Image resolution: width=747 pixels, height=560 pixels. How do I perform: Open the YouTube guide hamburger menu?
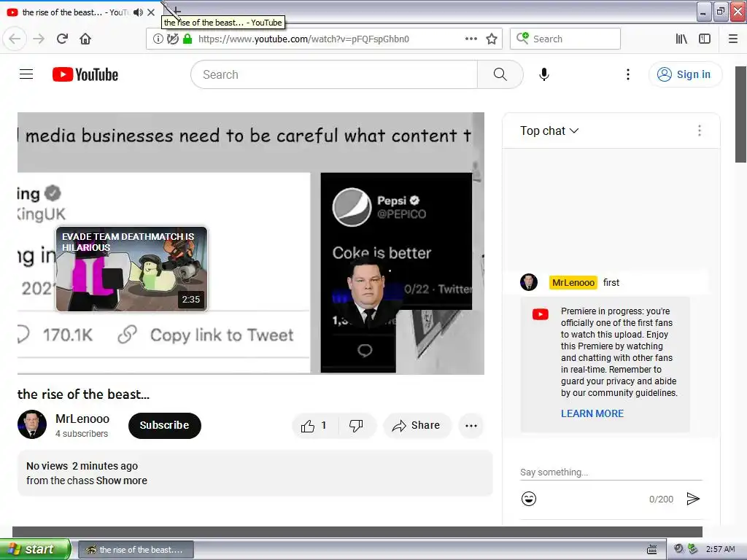(26, 74)
